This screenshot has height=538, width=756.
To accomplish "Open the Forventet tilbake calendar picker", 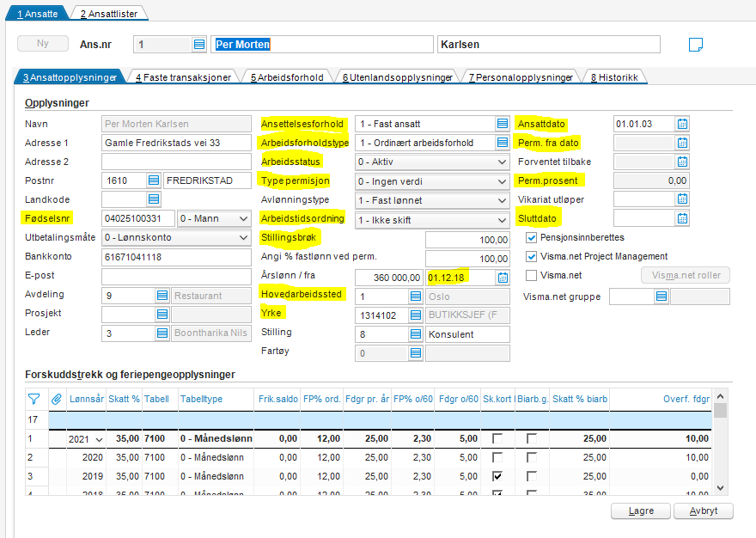I will click(682, 162).
